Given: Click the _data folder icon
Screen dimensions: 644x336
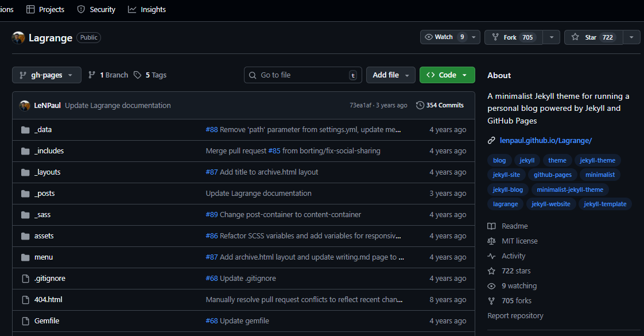Looking at the screenshot, I should pyautogui.click(x=25, y=130).
